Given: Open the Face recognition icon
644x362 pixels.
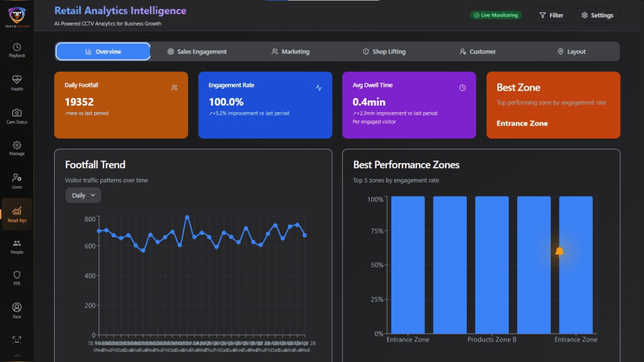Looking at the screenshot, I should 17,310.
